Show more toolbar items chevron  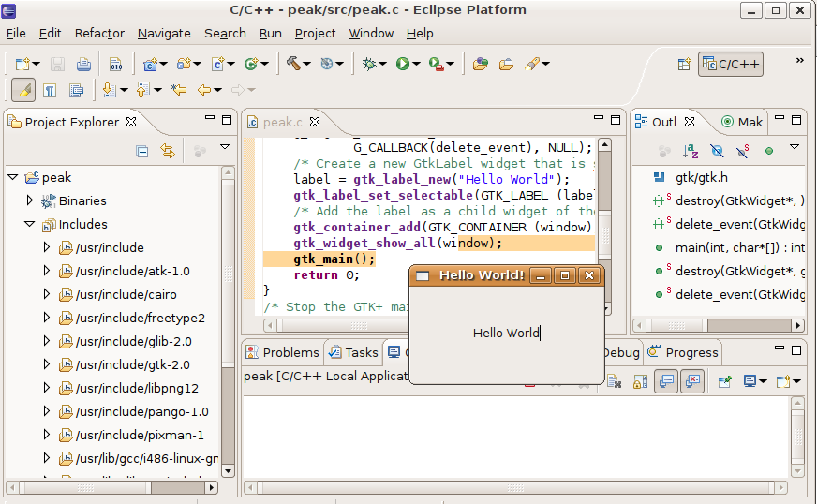pos(800,61)
